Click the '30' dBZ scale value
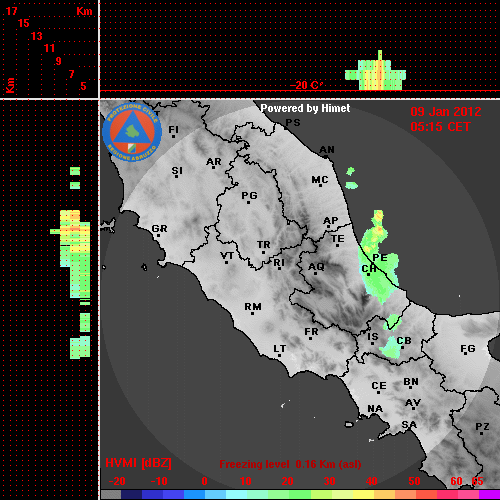The height and width of the screenshot is (500, 500). pyautogui.click(x=330, y=481)
